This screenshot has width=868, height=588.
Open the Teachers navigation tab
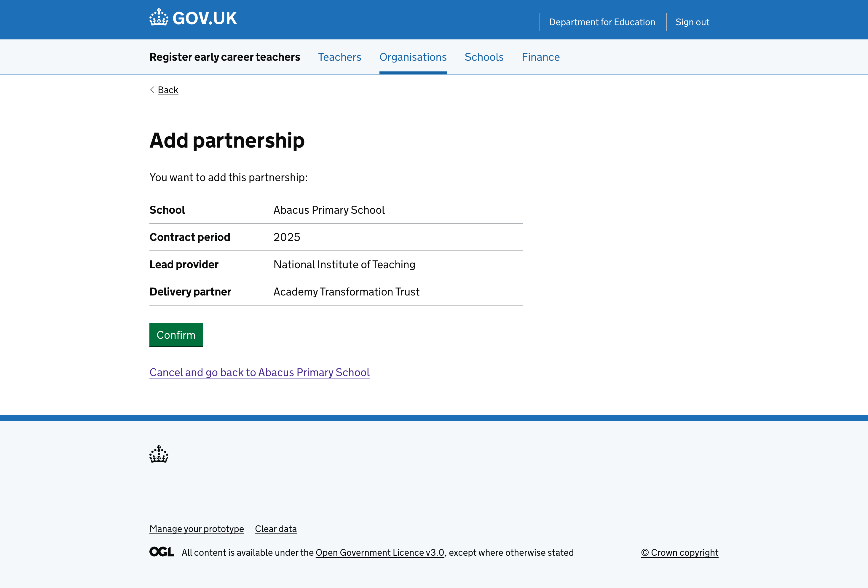(339, 57)
